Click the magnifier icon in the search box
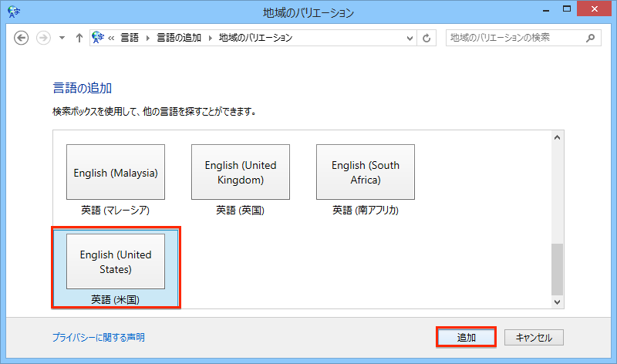Viewport: 617px width, 364px height. 591,38
